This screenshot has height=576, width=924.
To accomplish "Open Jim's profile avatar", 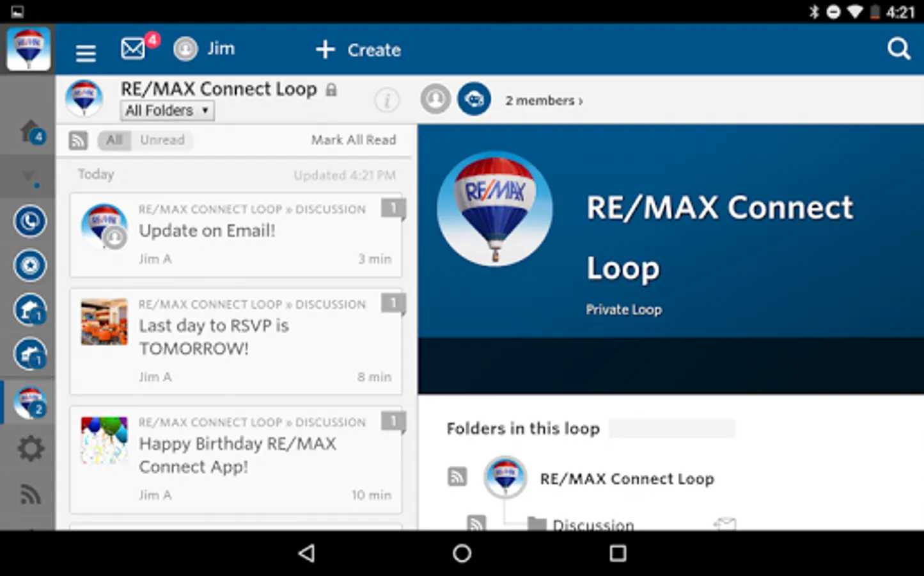I will (185, 49).
